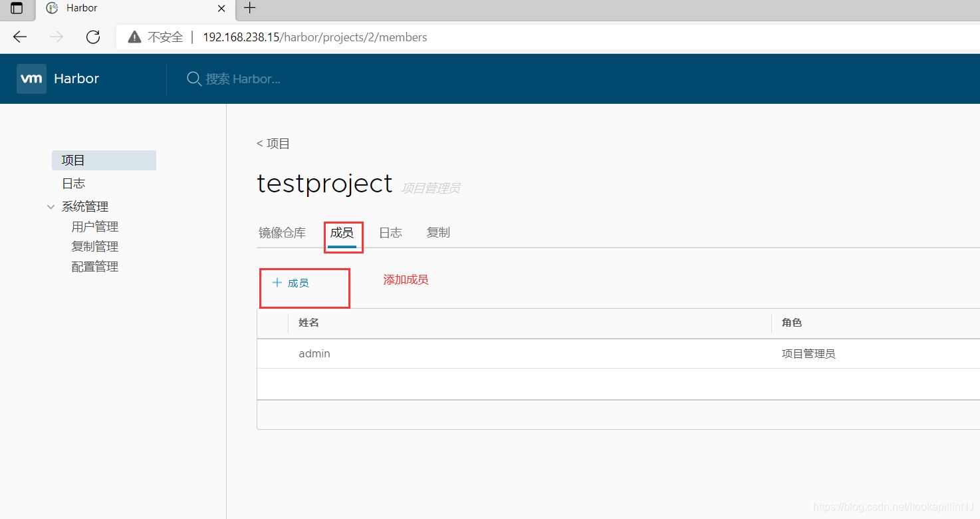
Task: Sort by 姓名 column header
Action: click(x=309, y=323)
